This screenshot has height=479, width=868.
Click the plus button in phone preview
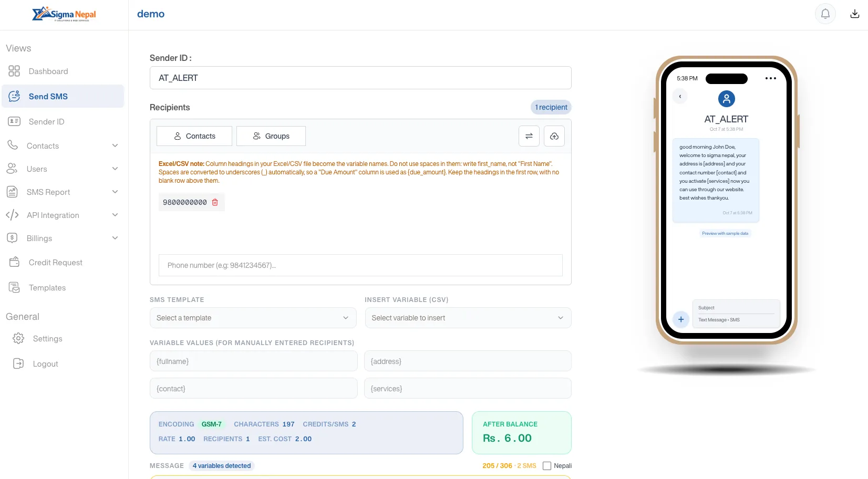click(x=681, y=319)
